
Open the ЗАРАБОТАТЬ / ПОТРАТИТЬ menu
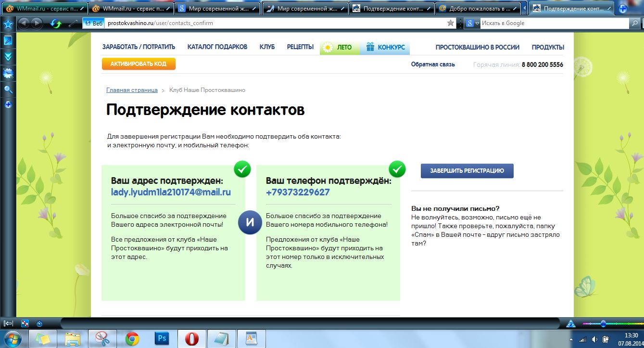(139, 47)
